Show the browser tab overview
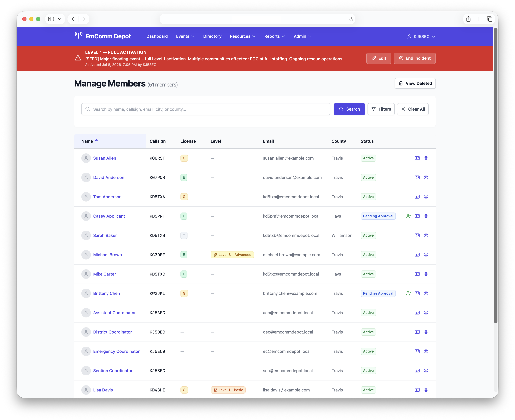 click(489, 19)
